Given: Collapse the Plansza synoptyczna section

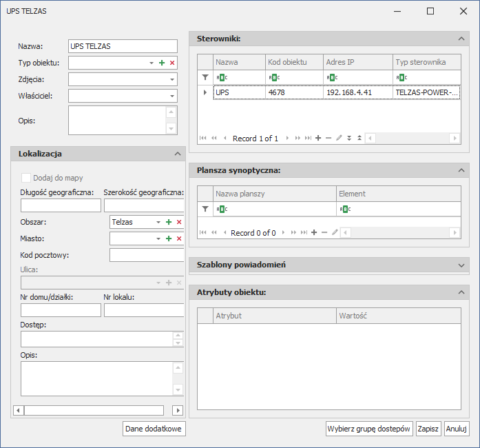Looking at the screenshot, I should pyautogui.click(x=461, y=170).
